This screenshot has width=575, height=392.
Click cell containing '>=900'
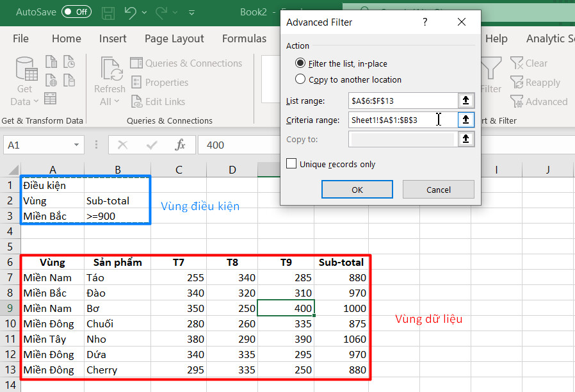tap(117, 216)
